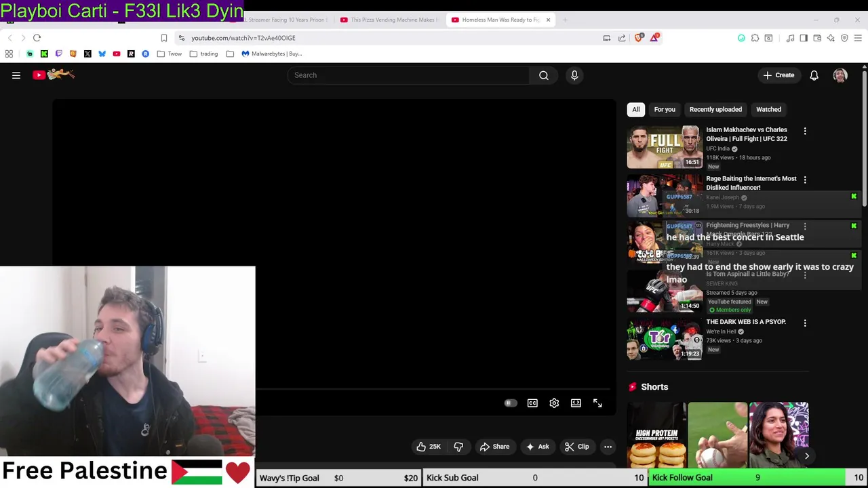Image resolution: width=868 pixels, height=488 pixels.
Task: Open the account avatar menu
Action: pos(840,75)
